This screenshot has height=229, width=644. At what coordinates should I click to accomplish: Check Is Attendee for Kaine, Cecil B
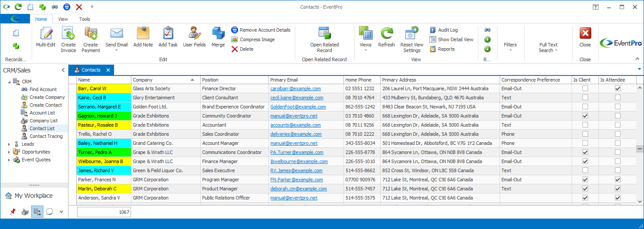(618, 98)
